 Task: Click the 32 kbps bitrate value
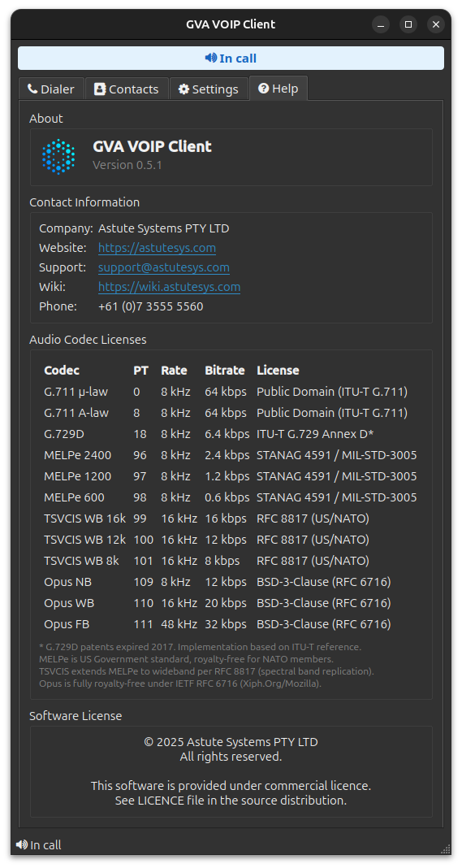[225, 624]
